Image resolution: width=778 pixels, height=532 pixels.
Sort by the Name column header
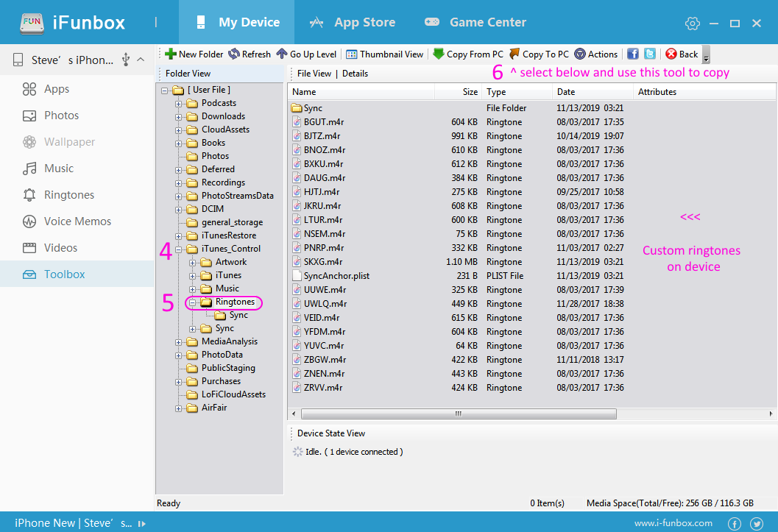tap(361, 92)
